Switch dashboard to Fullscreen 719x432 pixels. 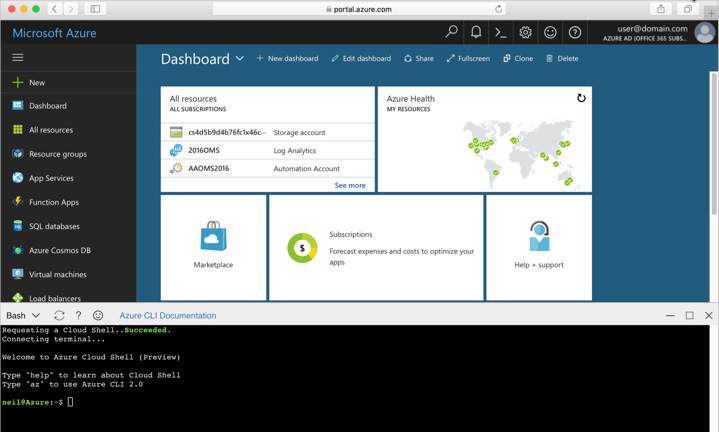point(468,58)
